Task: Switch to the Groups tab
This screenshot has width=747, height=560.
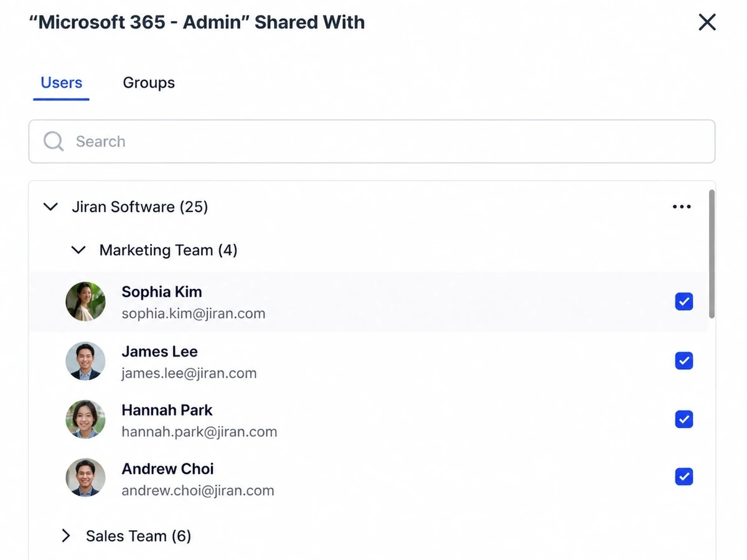Action: 149,83
